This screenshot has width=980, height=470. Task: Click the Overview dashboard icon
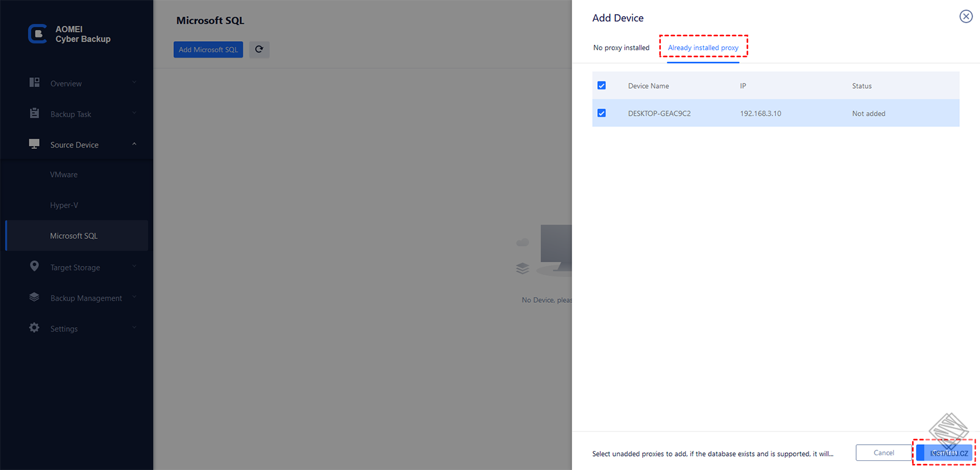coord(34,83)
